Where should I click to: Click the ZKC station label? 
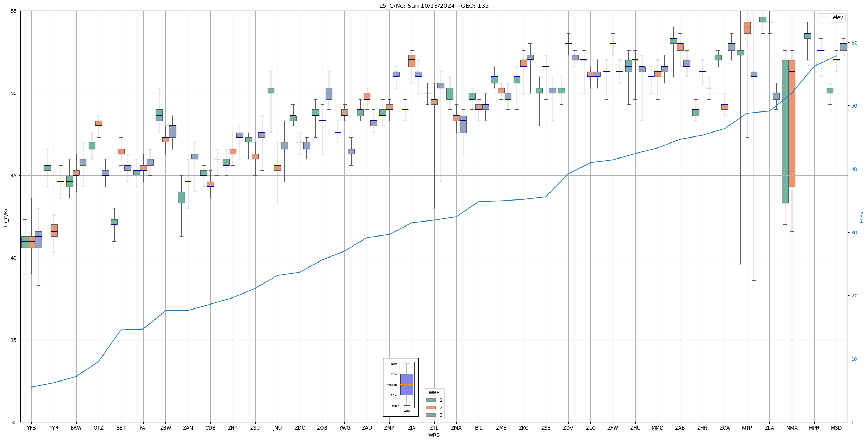tap(524, 428)
